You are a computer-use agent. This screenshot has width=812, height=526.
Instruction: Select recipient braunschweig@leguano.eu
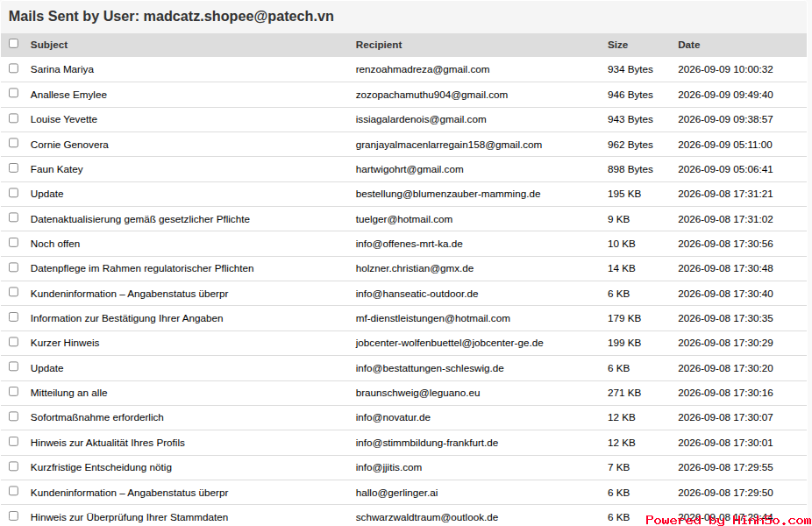tap(417, 393)
